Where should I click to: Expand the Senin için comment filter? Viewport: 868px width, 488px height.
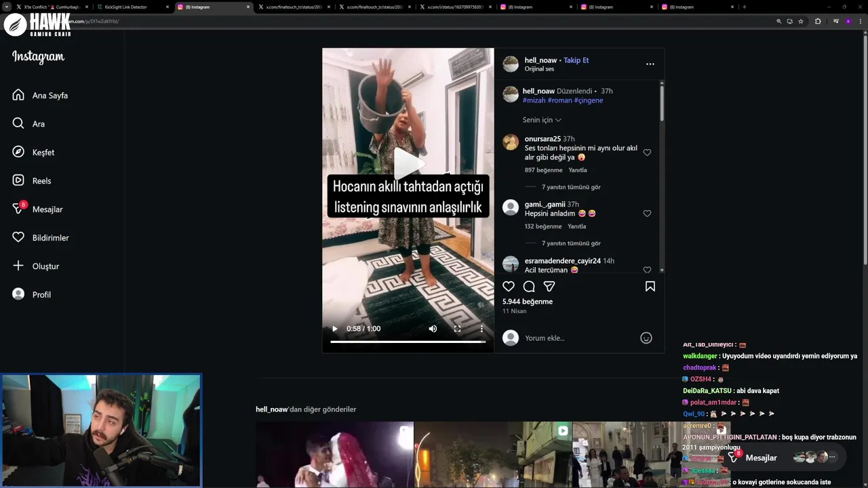pyautogui.click(x=542, y=120)
